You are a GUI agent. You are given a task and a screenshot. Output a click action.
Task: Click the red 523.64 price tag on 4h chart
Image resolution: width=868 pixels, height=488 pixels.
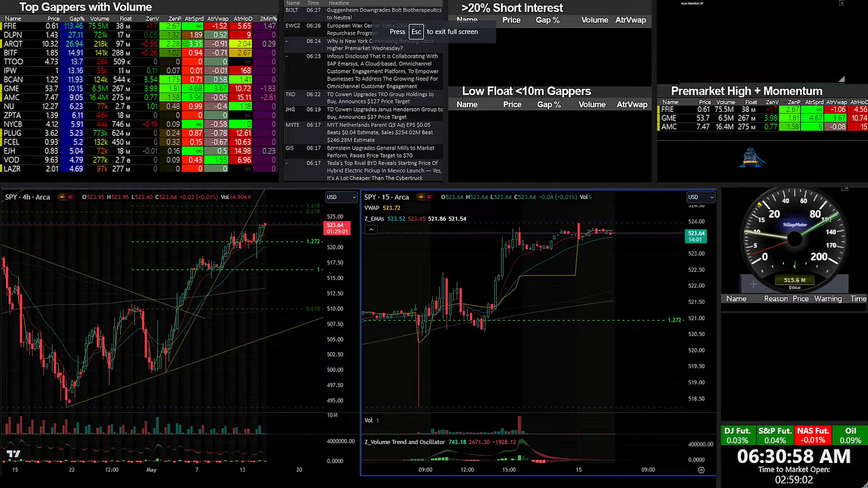tap(336, 228)
